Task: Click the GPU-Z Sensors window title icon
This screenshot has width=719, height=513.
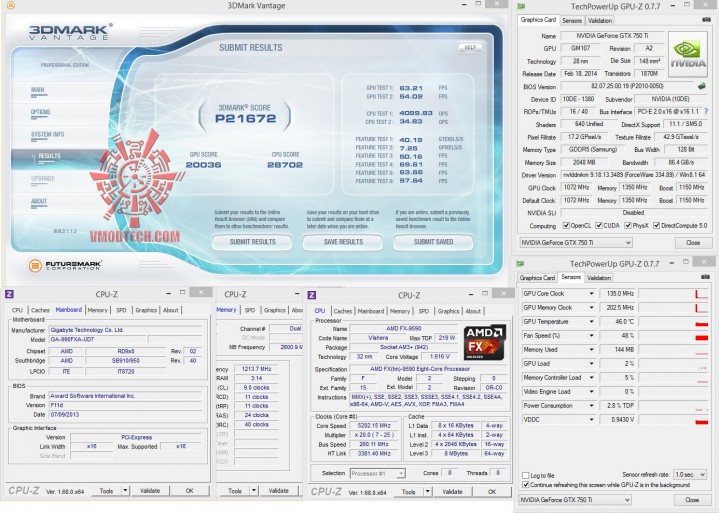Action: point(520,264)
